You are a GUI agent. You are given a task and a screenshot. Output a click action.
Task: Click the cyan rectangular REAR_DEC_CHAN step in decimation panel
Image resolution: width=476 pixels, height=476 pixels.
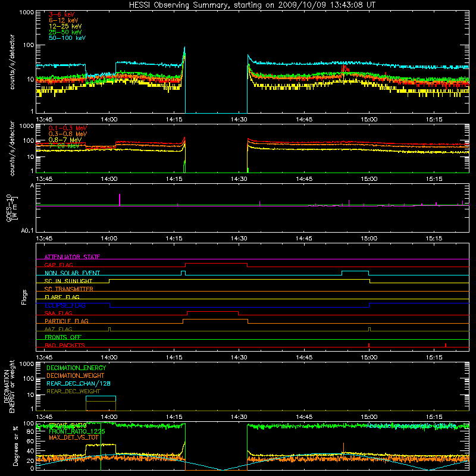pos(101,396)
